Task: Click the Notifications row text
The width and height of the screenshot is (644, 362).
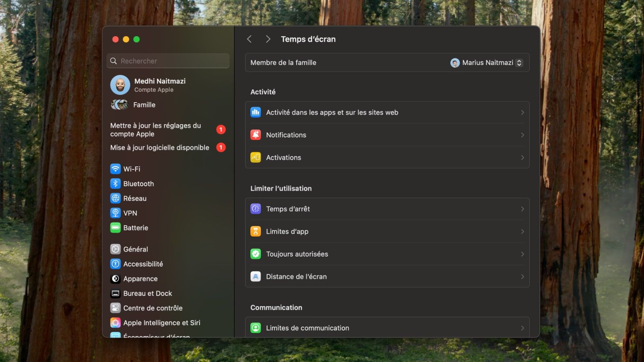Action: [286, 135]
